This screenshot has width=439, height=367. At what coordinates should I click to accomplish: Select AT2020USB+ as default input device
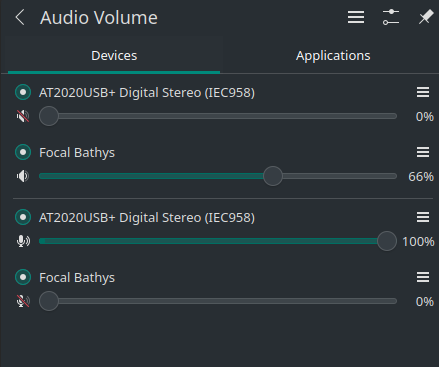(23, 217)
